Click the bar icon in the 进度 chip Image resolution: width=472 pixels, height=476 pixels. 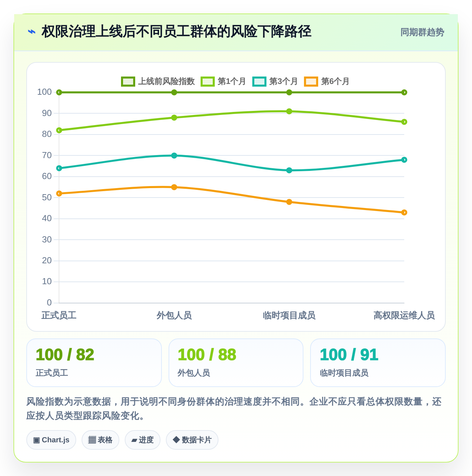pyautogui.click(x=134, y=440)
